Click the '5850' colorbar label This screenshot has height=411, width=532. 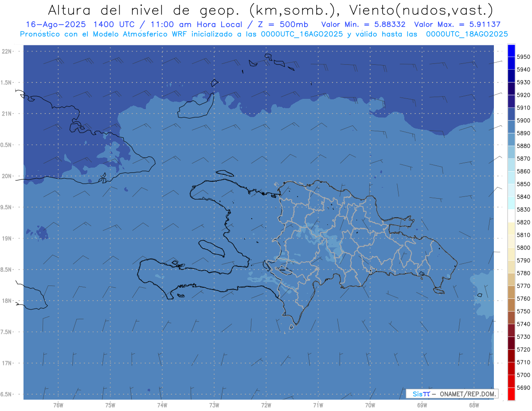[523, 184]
